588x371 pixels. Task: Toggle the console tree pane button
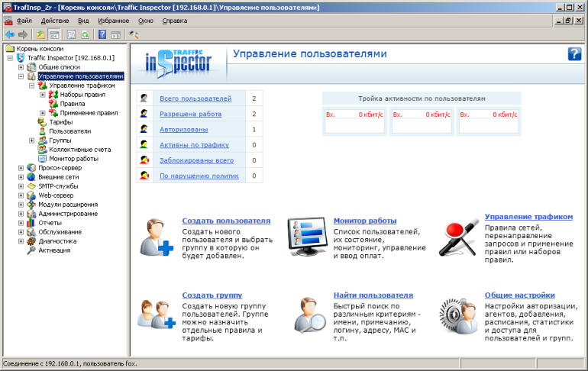click(54, 35)
